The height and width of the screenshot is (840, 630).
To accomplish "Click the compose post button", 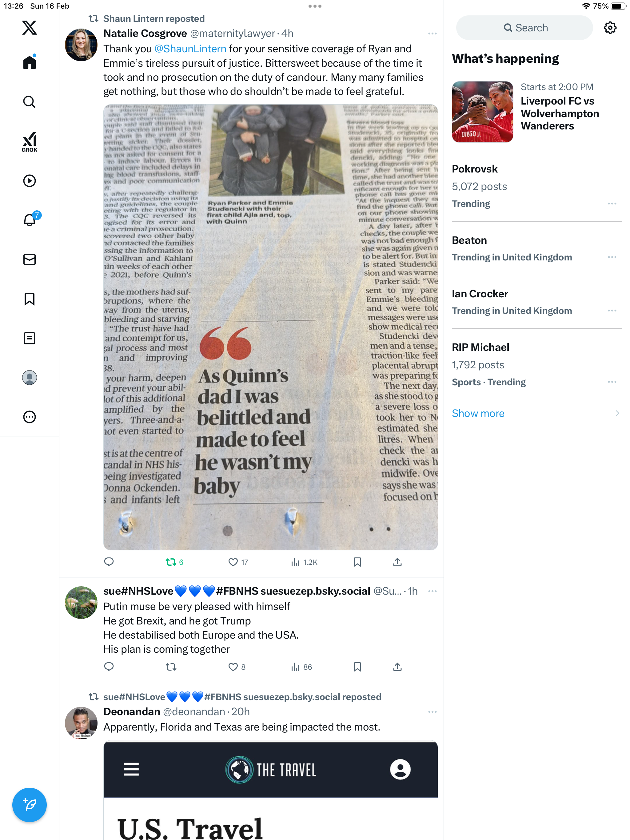I will click(29, 805).
